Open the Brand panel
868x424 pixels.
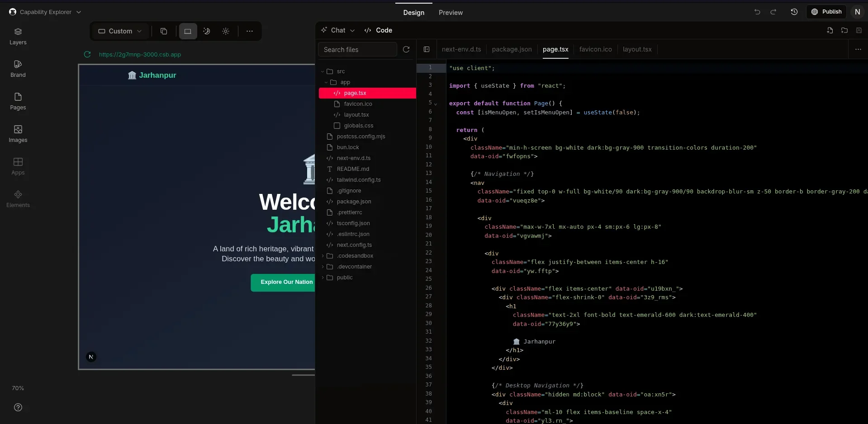pos(18,69)
